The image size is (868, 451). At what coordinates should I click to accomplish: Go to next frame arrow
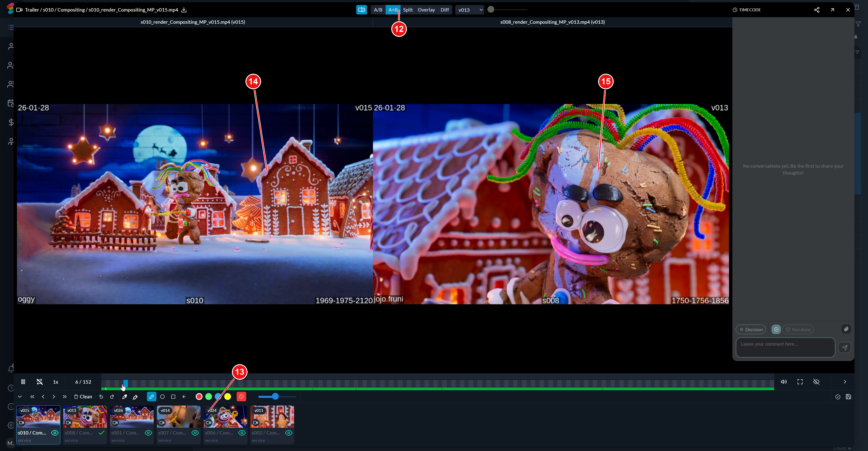[x=54, y=397]
